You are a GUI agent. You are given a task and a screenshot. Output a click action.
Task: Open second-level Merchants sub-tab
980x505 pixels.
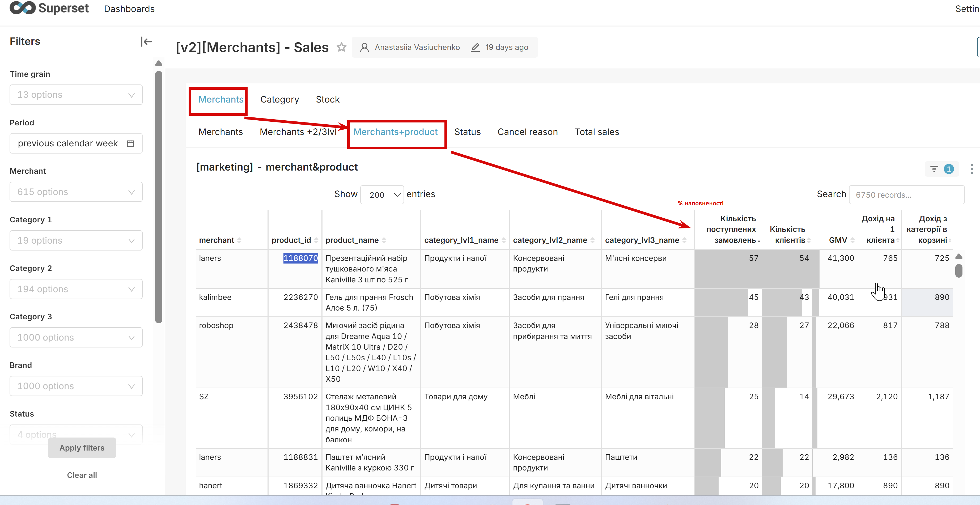[221, 132]
